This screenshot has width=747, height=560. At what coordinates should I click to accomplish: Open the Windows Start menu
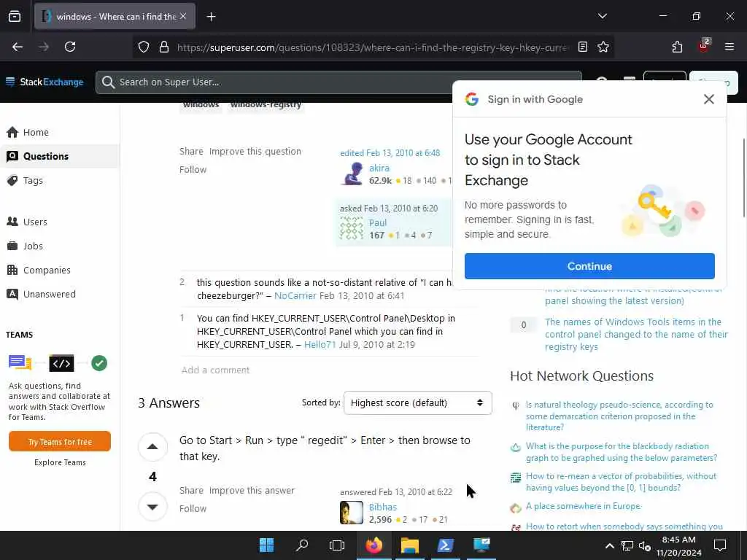tap(266, 545)
